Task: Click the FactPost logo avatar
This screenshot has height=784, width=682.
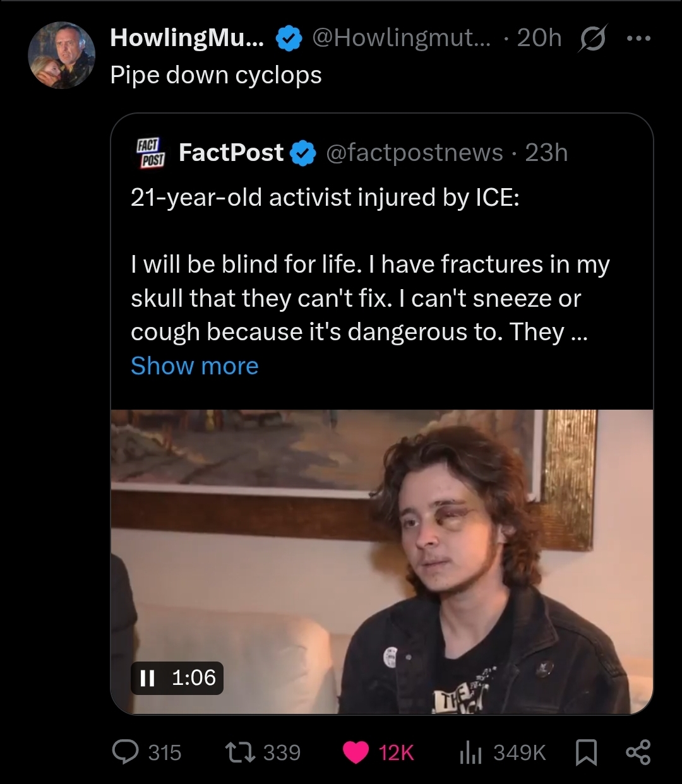Action: (150, 153)
